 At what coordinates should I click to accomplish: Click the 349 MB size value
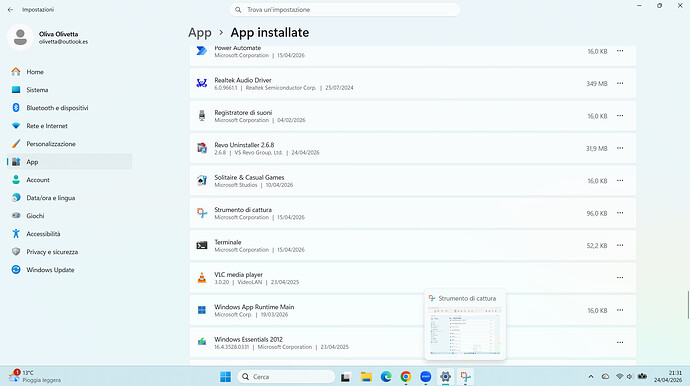coord(597,84)
